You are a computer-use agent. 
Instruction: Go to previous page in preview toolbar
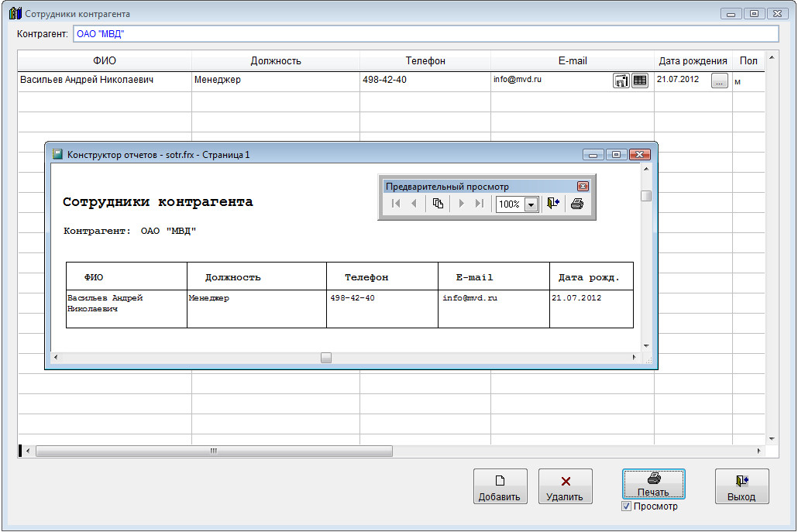[414, 204]
